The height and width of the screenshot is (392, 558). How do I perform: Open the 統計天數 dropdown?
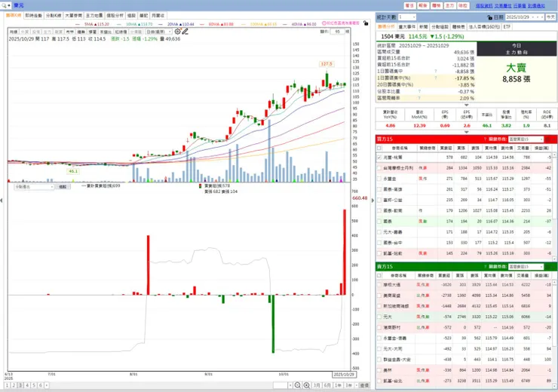(x=406, y=17)
